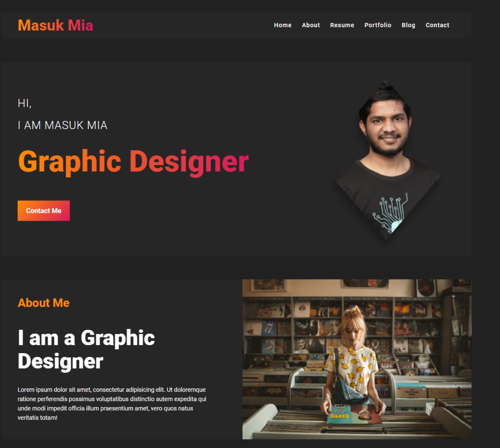Click the orange About Me heading
Image resolution: width=500 pixels, height=448 pixels.
tap(44, 303)
